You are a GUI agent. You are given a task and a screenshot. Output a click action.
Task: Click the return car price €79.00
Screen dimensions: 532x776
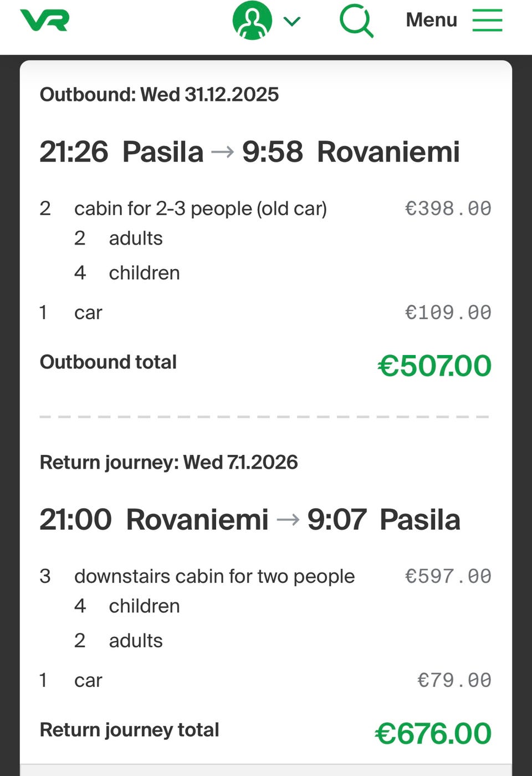(x=454, y=680)
